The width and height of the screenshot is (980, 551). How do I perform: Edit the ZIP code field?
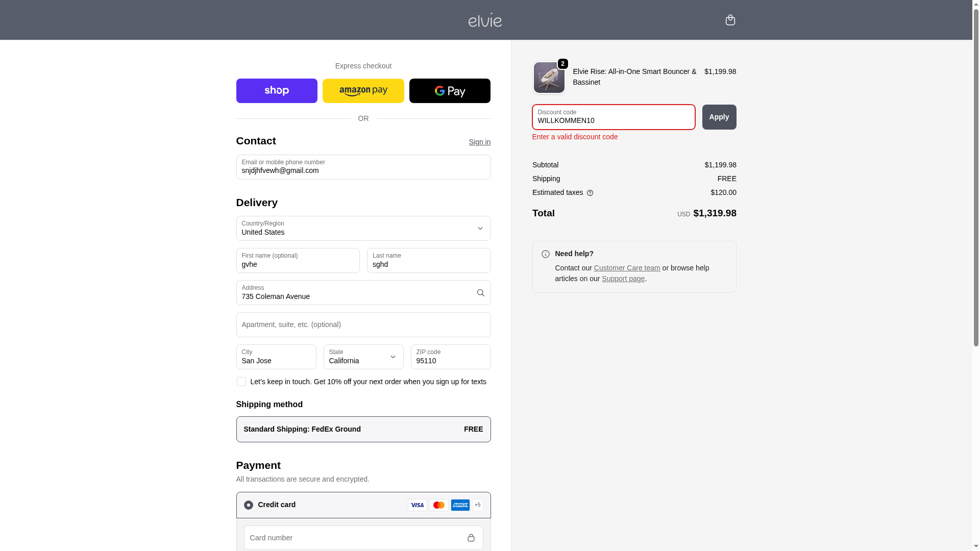451,357
